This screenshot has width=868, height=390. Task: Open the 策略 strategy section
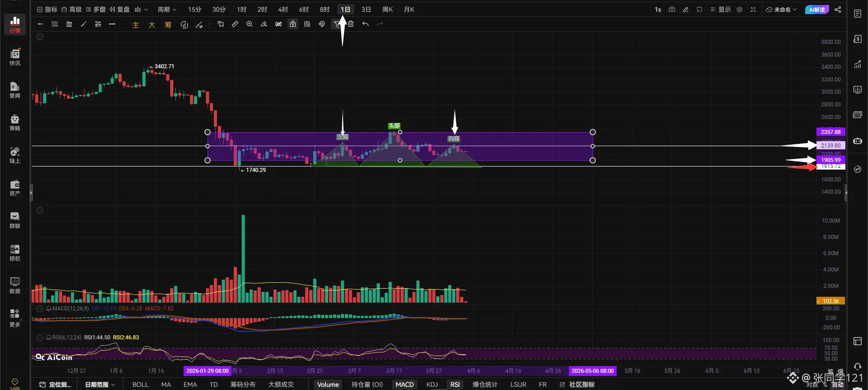15,122
